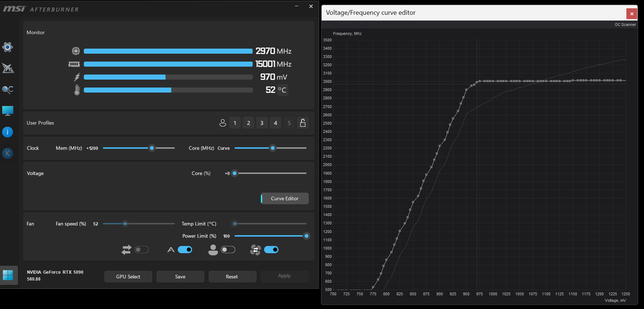The width and height of the screenshot is (644, 309).
Task: Click the GPU clock usage bar in Monitor
Action: pos(168,51)
